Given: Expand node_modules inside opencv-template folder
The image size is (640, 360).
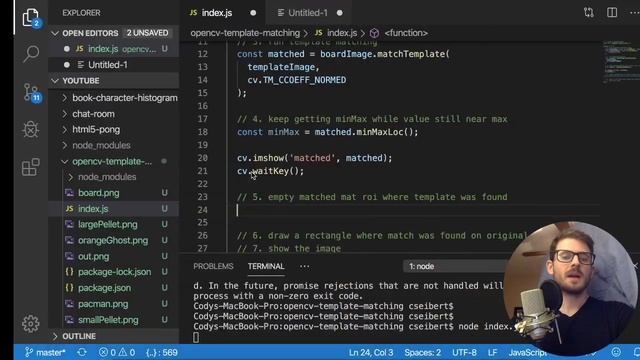Looking at the screenshot, I should pyautogui.click(x=70, y=177).
